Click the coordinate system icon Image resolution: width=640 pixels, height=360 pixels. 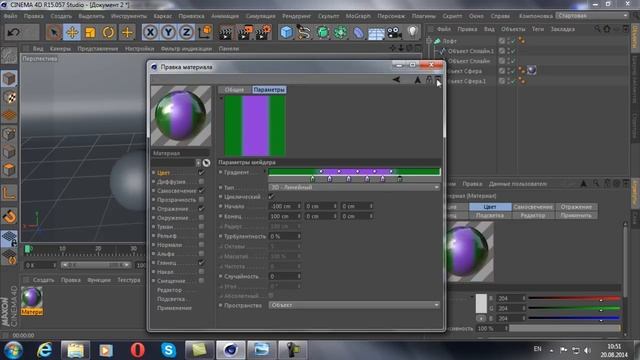click(205, 32)
